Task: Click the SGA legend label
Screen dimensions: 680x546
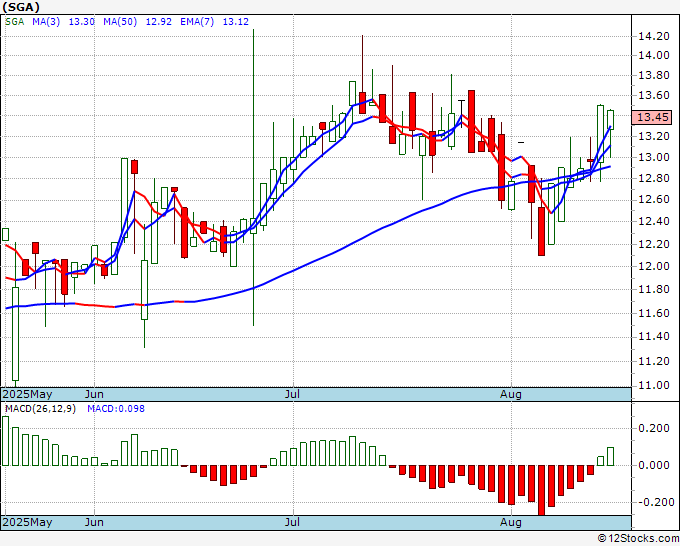Action: (x=15, y=22)
